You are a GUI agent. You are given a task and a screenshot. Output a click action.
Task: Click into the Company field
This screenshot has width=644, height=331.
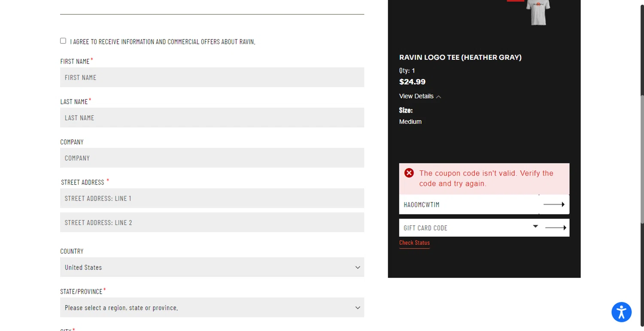(212, 158)
